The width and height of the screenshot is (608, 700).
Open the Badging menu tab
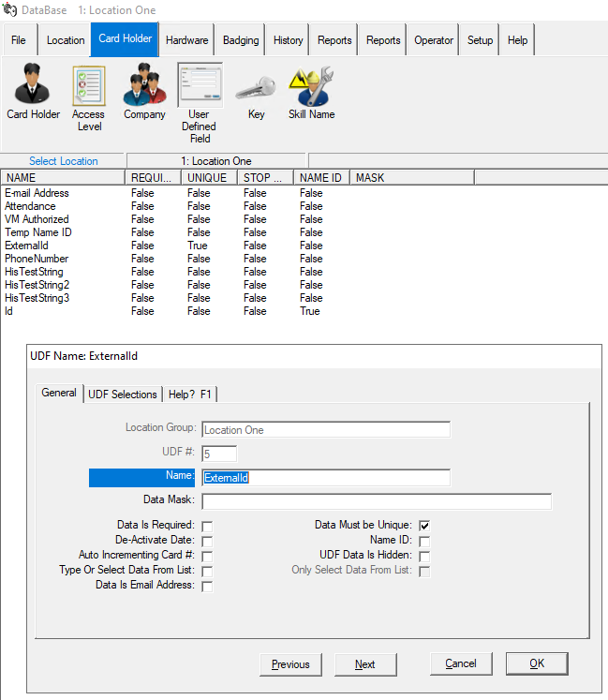coord(241,40)
